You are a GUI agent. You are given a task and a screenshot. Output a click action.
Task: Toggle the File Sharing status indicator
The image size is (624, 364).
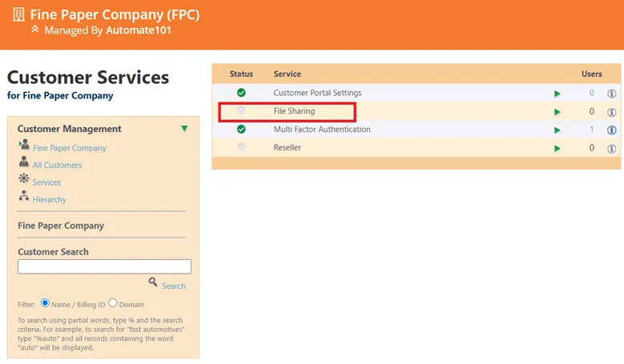(241, 111)
